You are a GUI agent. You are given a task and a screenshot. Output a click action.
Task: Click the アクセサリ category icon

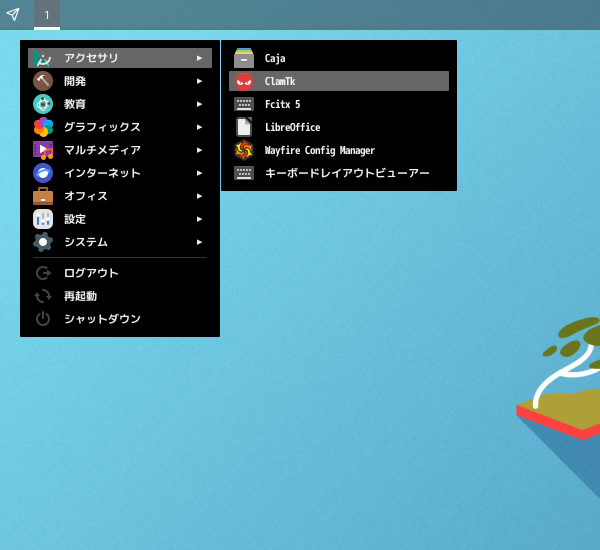[43, 58]
